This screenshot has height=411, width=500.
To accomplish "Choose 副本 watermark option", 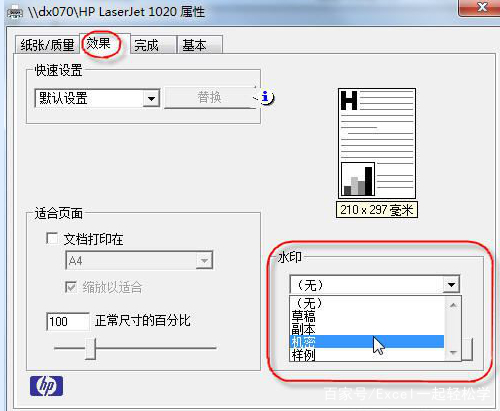I will point(367,328).
